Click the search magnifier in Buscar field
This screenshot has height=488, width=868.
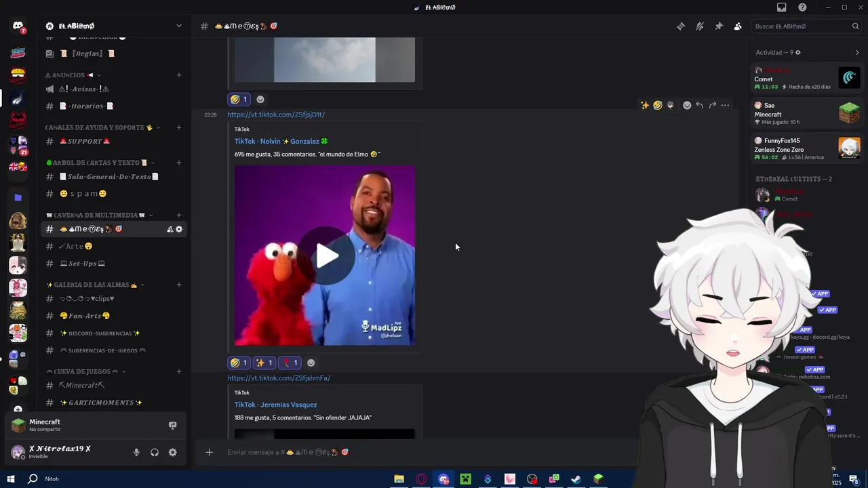[855, 26]
